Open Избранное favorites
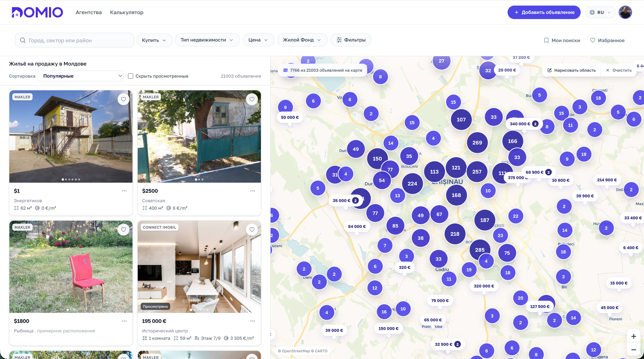This screenshot has height=359, width=644. [607, 40]
